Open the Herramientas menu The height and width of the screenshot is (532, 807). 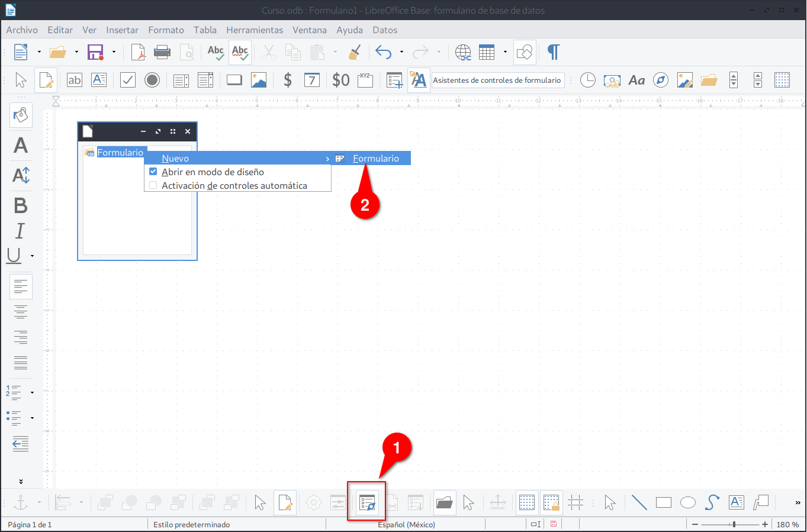click(255, 30)
